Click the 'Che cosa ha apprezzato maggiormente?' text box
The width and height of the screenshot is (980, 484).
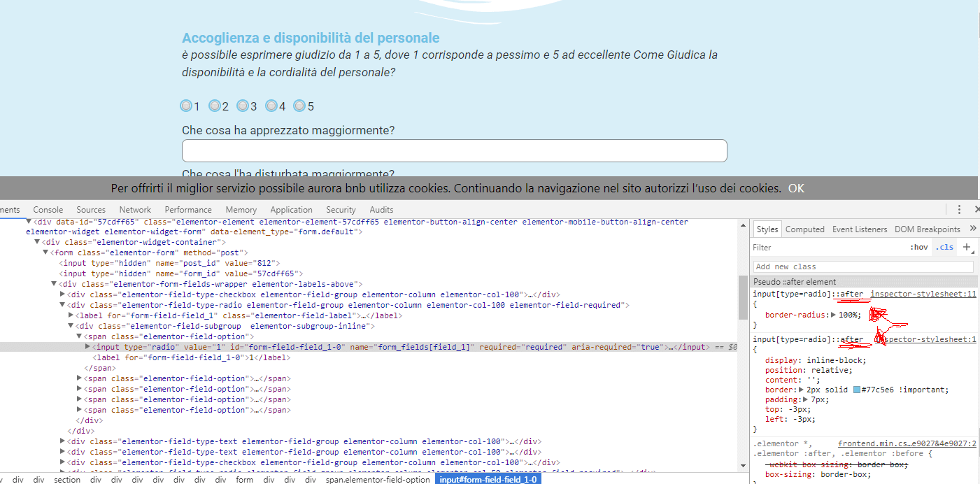[x=455, y=150]
